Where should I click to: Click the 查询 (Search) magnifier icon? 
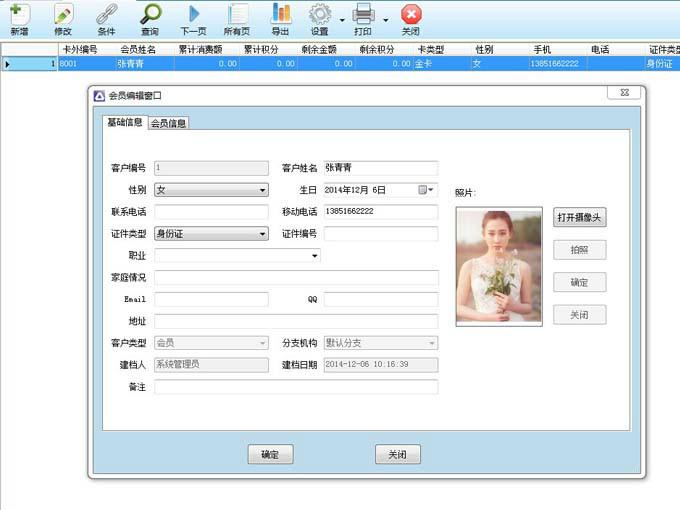tap(150, 20)
